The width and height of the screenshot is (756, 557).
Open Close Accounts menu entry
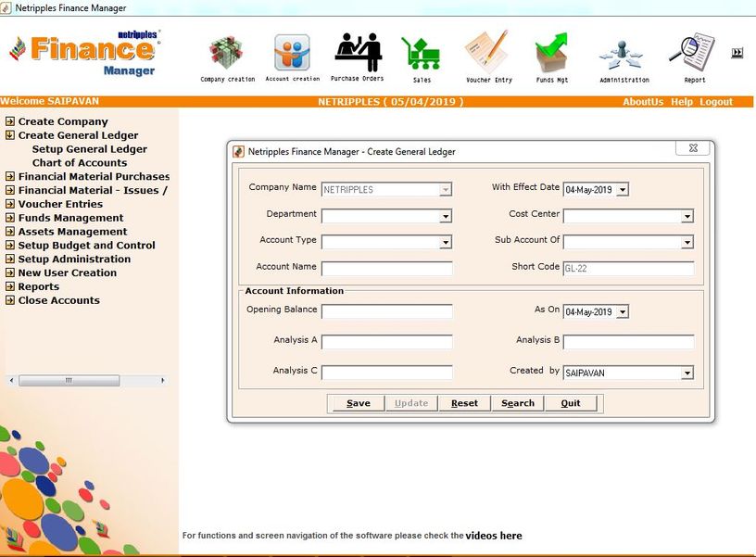point(58,300)
